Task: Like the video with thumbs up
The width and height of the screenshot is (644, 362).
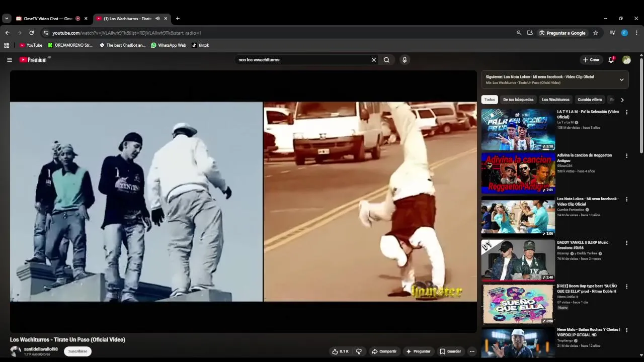Action: pos(341,351)
